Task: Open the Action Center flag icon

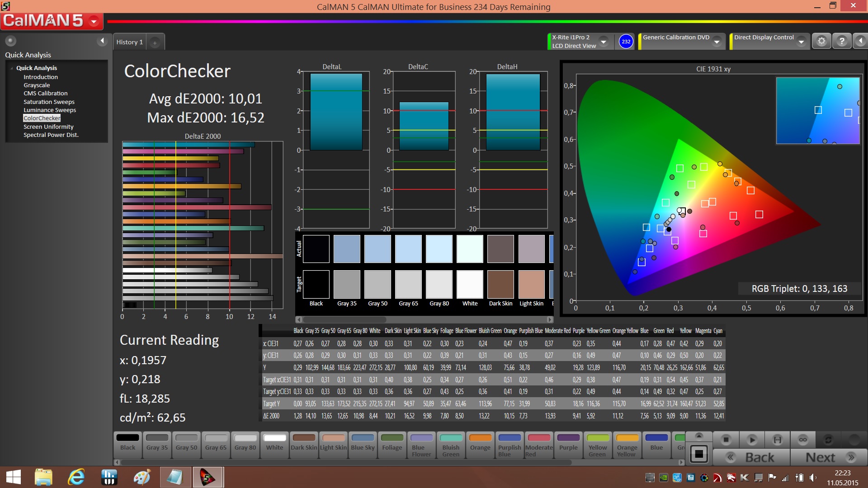Action: pyautogui.click(x=772, y=478)
